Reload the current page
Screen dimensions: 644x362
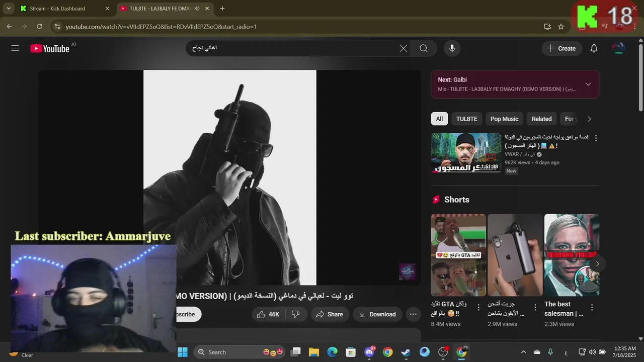(39, 26)
